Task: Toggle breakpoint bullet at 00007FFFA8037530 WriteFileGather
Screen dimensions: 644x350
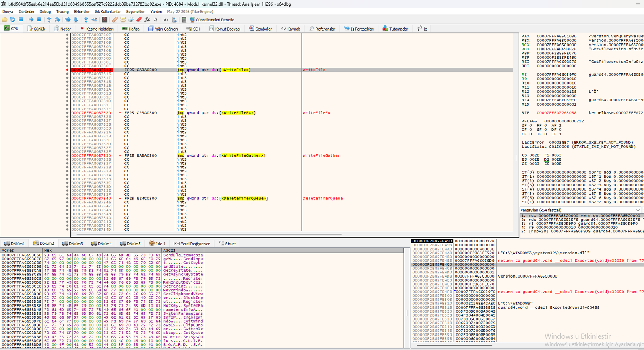Action: (x=67, y=155)
